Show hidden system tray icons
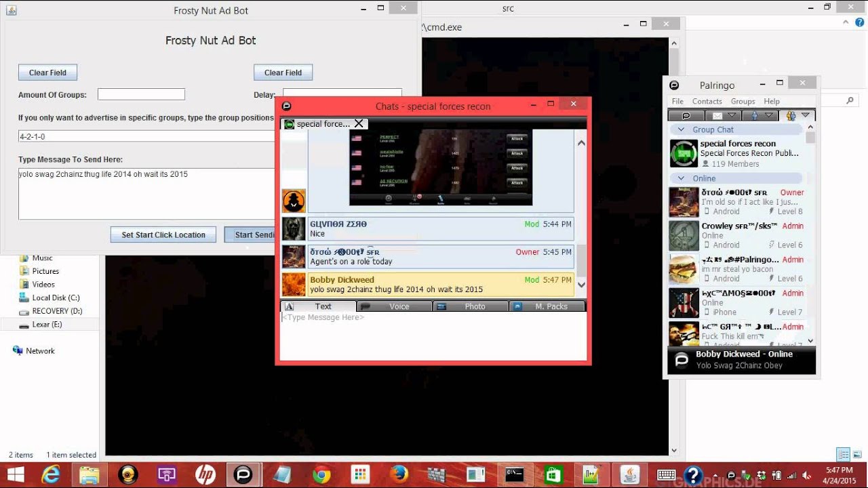 pyautogui.click(x=715, y=475)
